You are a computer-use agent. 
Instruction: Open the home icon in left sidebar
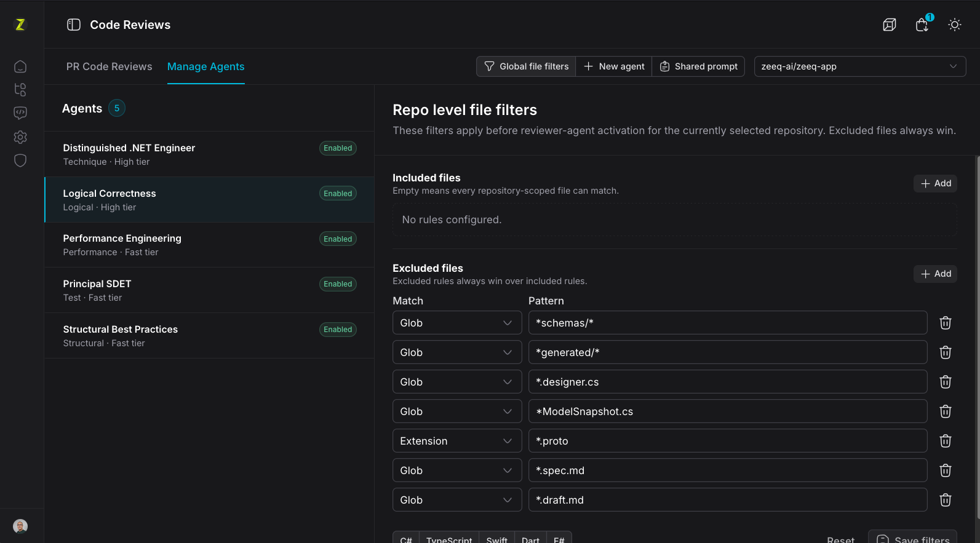point(20,66)
